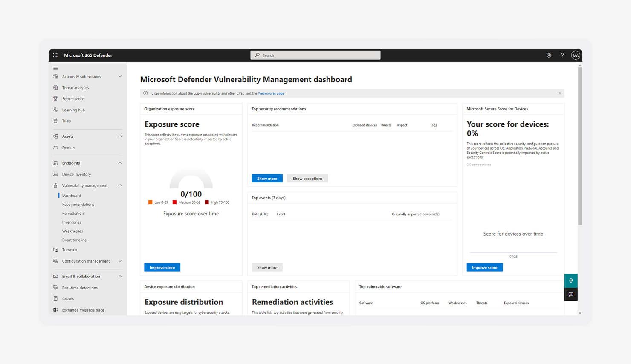Click the Real-time detections icon
Screen dimensions: 631x364
[55, 287]
